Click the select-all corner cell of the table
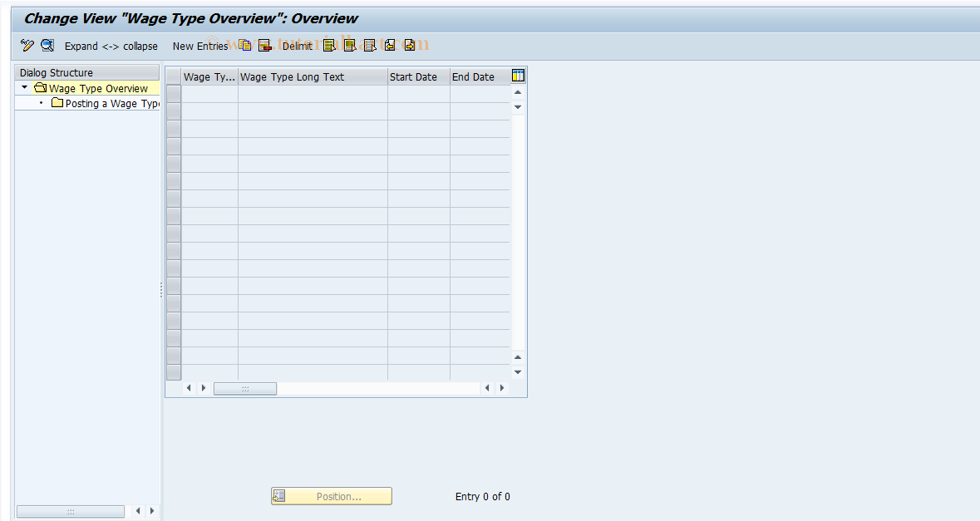Image resolution: width=980 pixels, height=521 pixels. (x=174, y=76)
